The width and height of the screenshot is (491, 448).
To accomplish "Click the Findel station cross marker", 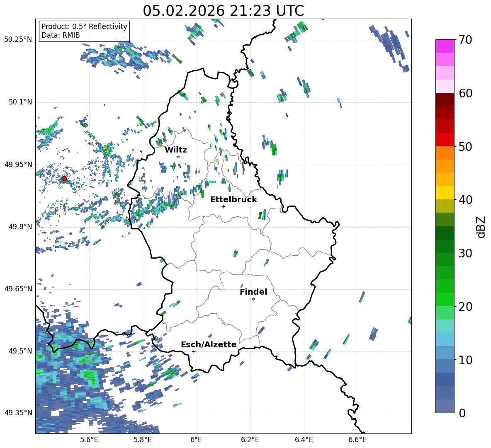I will coord(253,299).
